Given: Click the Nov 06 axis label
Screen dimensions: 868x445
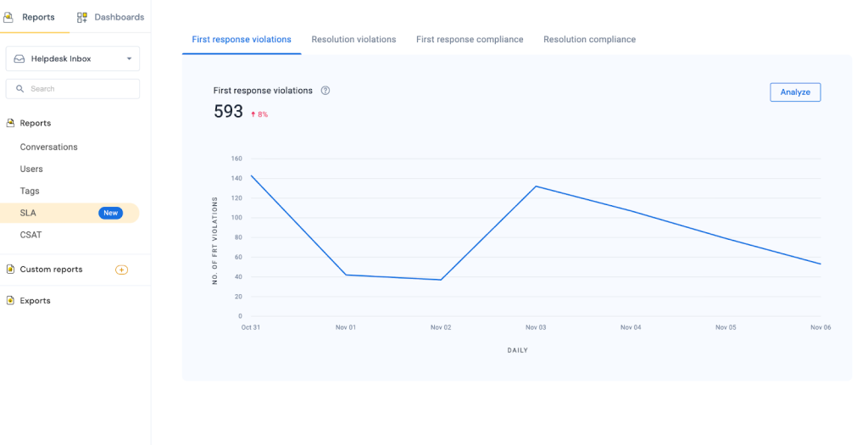Looking at the screenshot, I should [821, 328].
